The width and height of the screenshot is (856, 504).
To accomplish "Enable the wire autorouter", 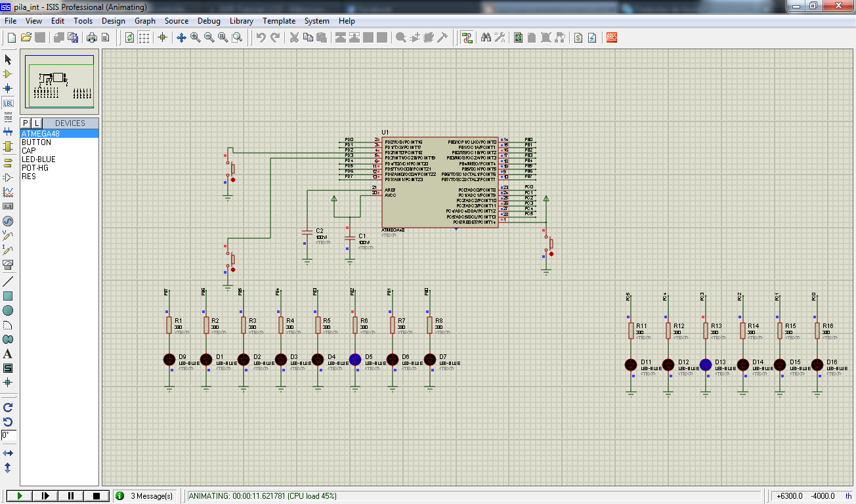I will pos(467,37).
